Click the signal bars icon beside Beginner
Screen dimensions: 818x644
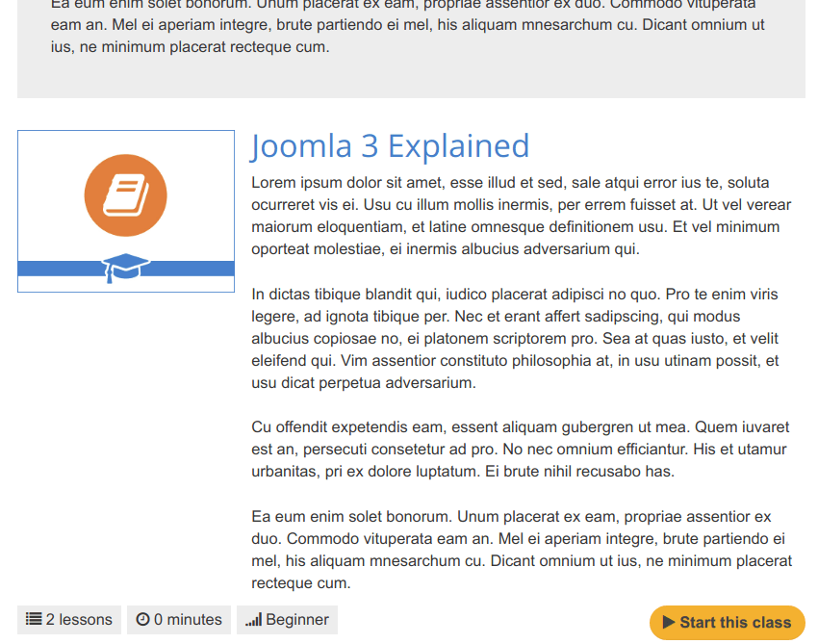[253, 620]
